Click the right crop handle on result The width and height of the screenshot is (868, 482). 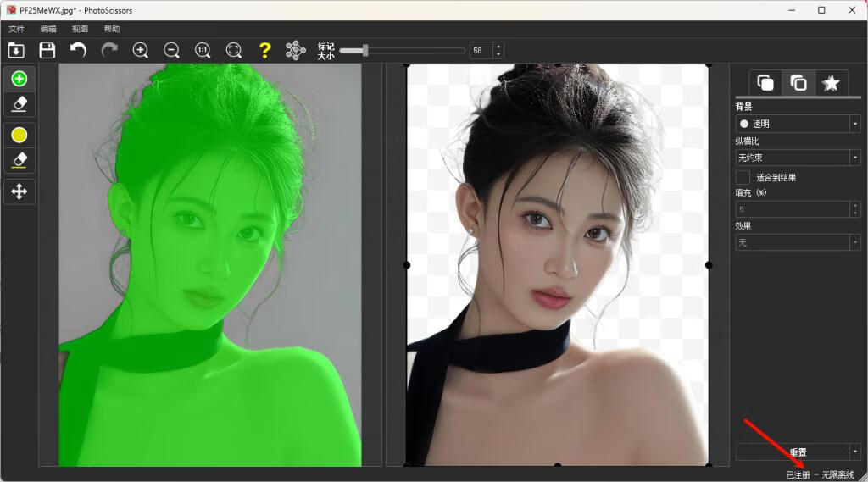[709, 265]
